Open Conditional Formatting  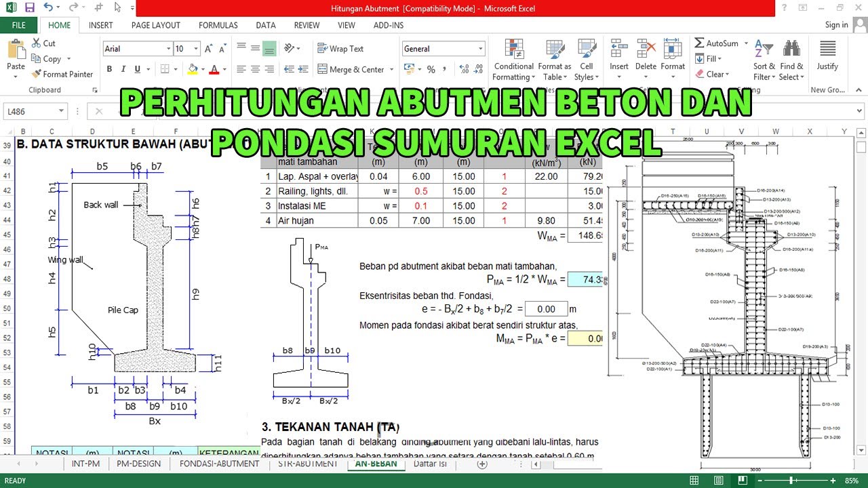tap(513, 60)
